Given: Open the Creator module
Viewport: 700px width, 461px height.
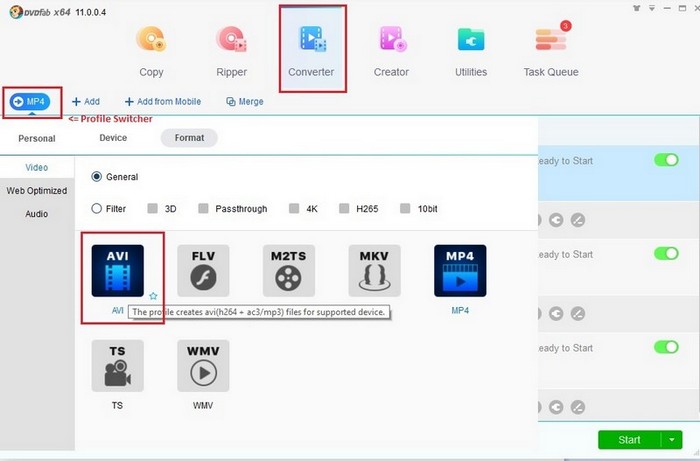Looking at the screenshot, I should (392, 51).
